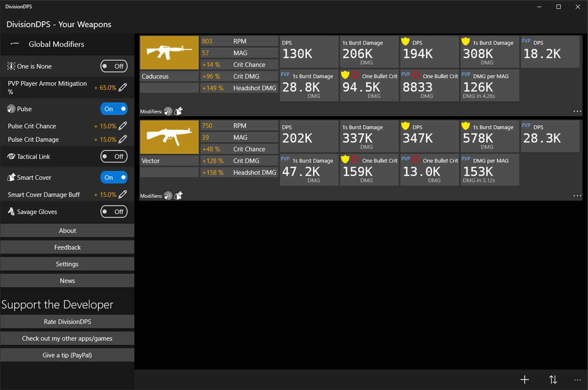Click the Caduceus rifle thumbnail
Image resolution: width=588 pixels, height=390 pixels.
pos(169,52)
